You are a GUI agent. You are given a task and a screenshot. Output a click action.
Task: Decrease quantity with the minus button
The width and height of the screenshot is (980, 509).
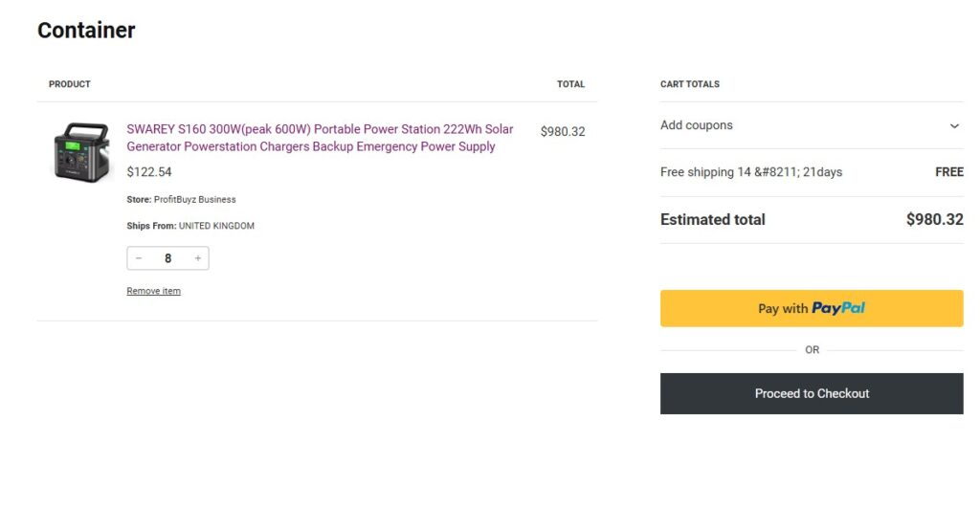tap(139, 258)
